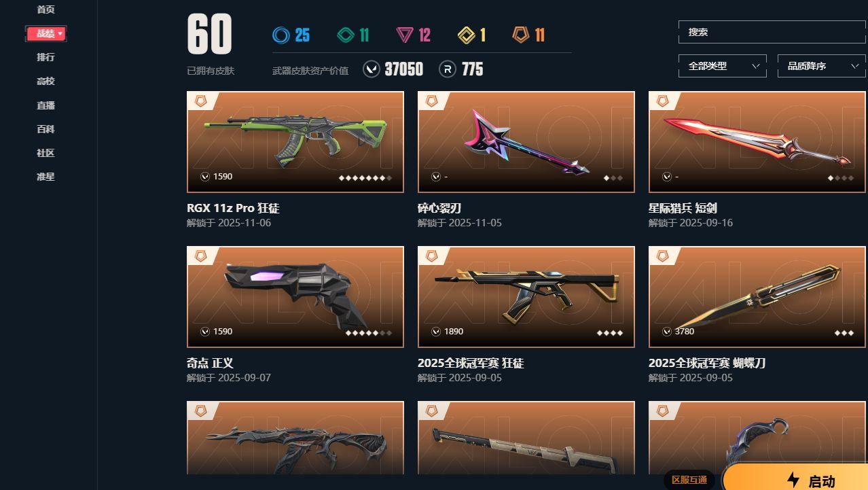Click the blue Select tier icon
This screenshot has width=868, height=490.
pyautogui.click(x=281, y=35)
